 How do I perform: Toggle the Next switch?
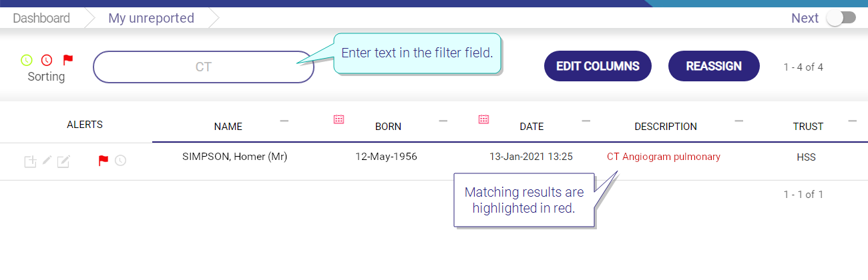841,18
